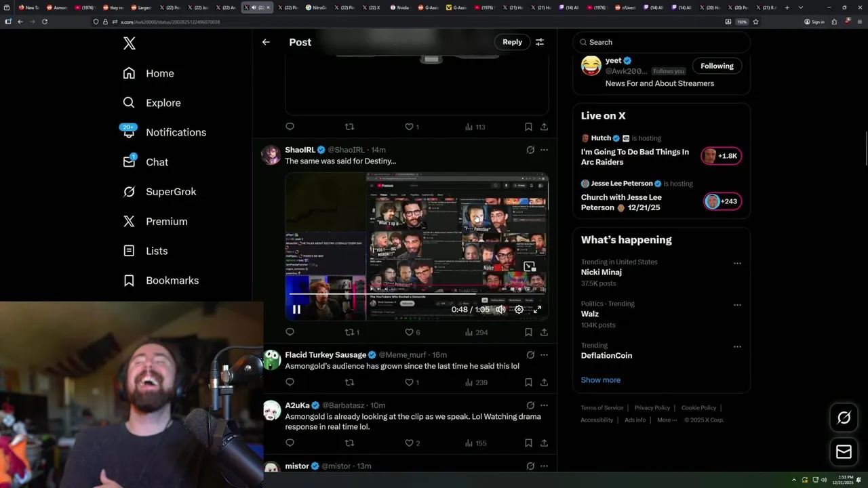Image resolution: width=868 pixels, height=488 pixels.
Task: Open more options for DeflationCoin trend
Action: 737,347
